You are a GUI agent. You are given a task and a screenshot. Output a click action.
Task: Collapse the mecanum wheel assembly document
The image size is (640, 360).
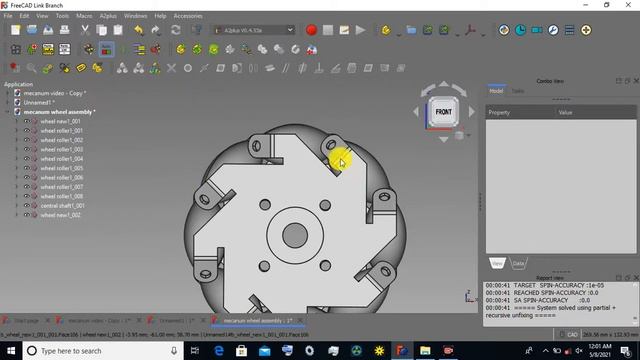coord(7,112)
